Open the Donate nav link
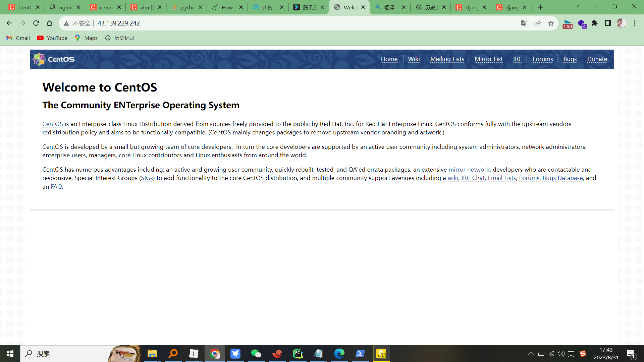The image size is (644, 362). [x=597, y=59]
